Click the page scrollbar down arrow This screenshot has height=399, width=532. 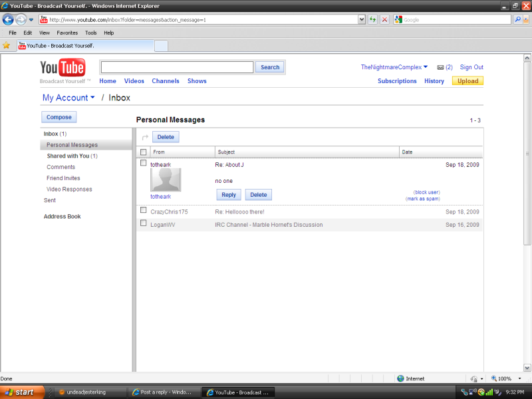tap(527, 368)
